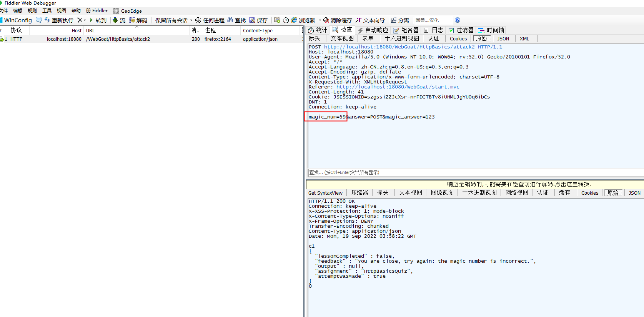Image resolution: width=644 pixels, height=317 pixels.
Task: Click the 保存 save button
Action: tap(258, 20)
